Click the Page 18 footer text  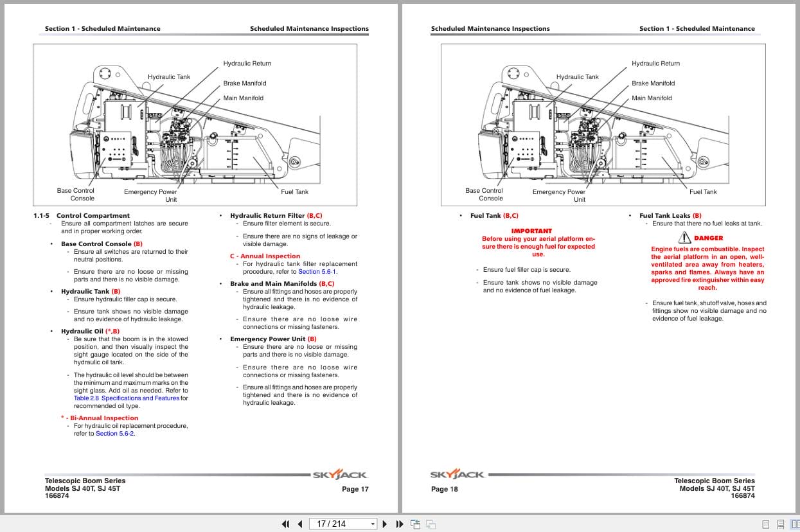pos(445,489)
